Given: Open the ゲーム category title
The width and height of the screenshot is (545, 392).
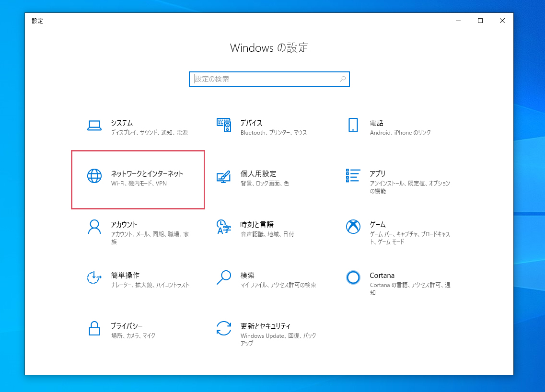Looking at the screenshot, I should point(377,224).
